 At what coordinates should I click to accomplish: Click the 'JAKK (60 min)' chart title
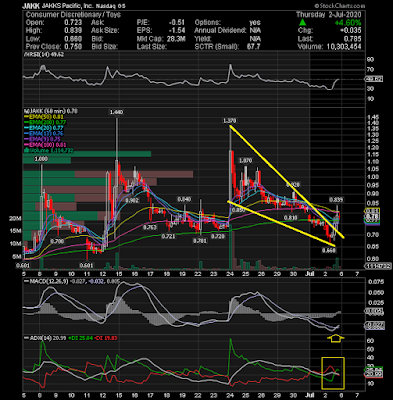50,111
